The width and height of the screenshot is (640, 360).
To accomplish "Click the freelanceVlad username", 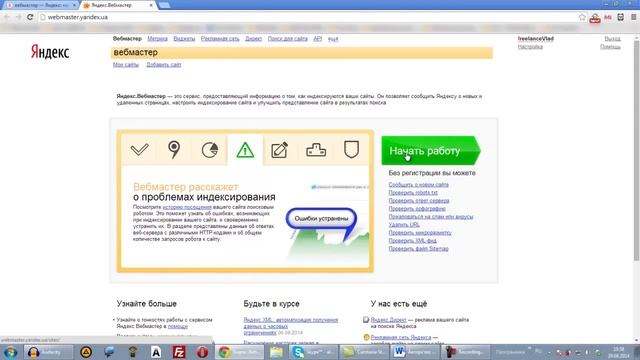I will tap(536, 39).
